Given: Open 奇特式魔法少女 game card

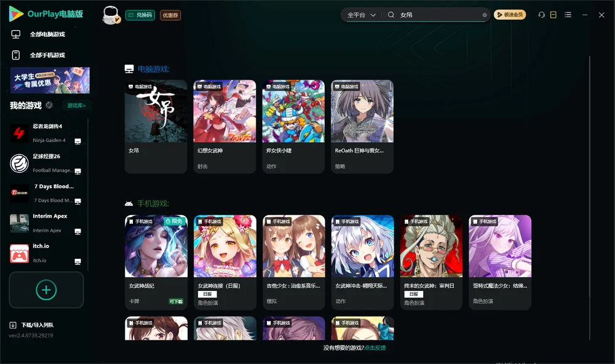Looking at the screenshot, I should [x=500, y=262].
